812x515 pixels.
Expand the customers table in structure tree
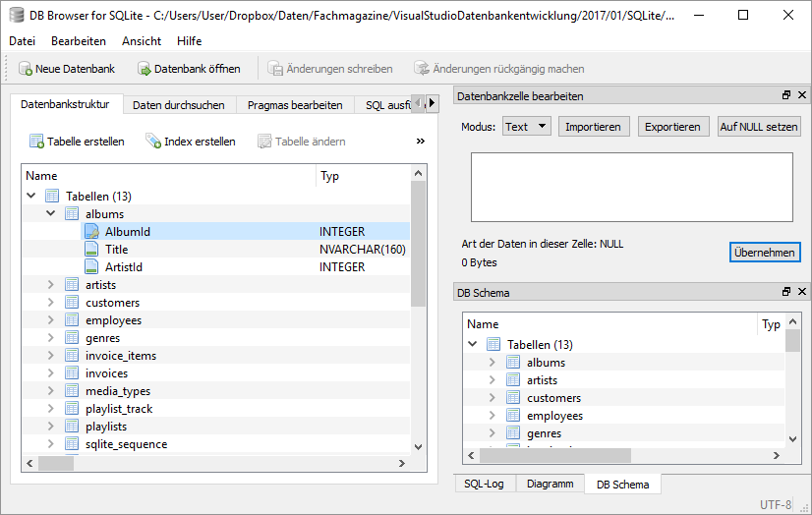(x=51, y=303)
